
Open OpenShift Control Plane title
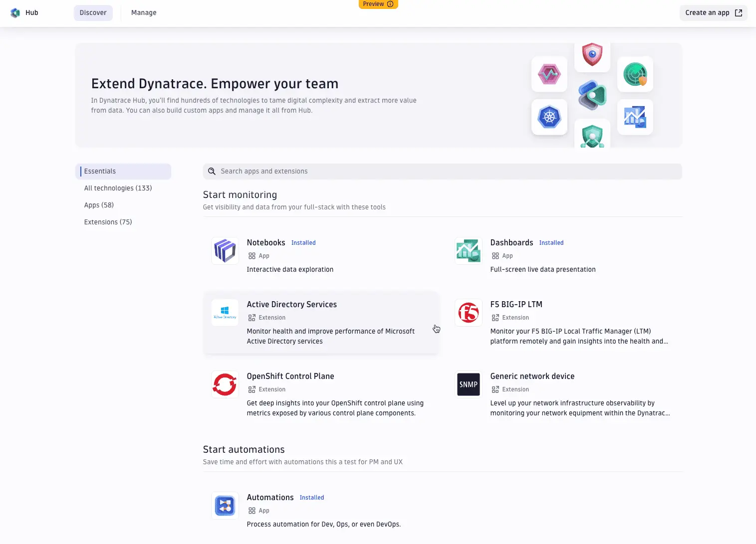(x=290, y=376)
